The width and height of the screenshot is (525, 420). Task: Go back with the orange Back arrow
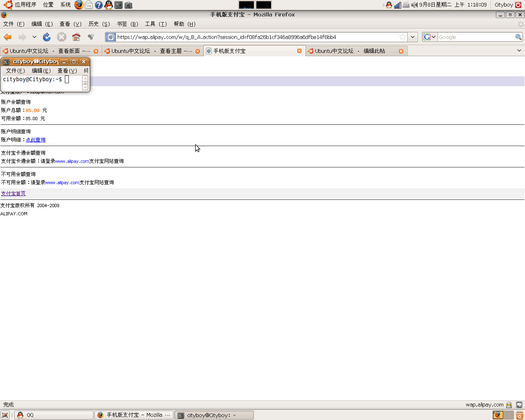coord(7,37)
